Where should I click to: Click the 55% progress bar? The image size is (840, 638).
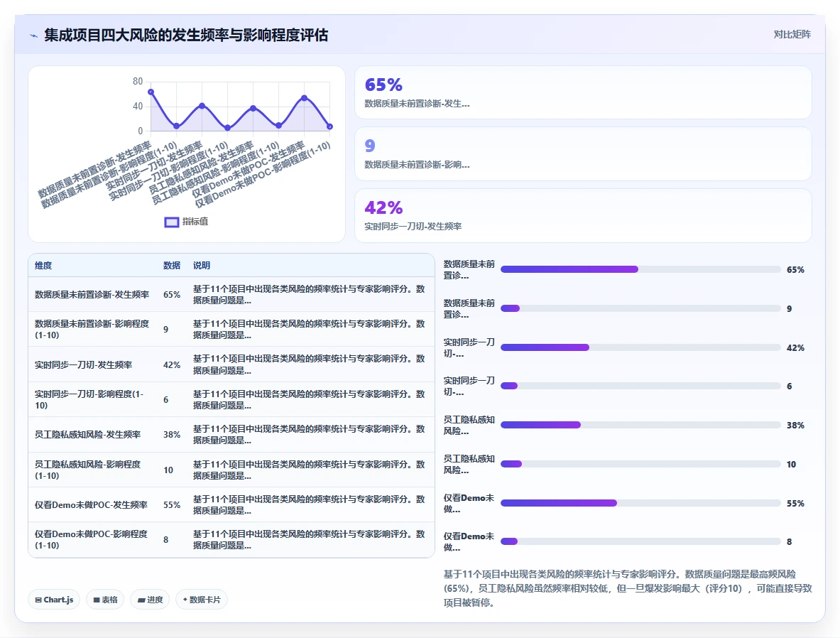pos(640,503)
